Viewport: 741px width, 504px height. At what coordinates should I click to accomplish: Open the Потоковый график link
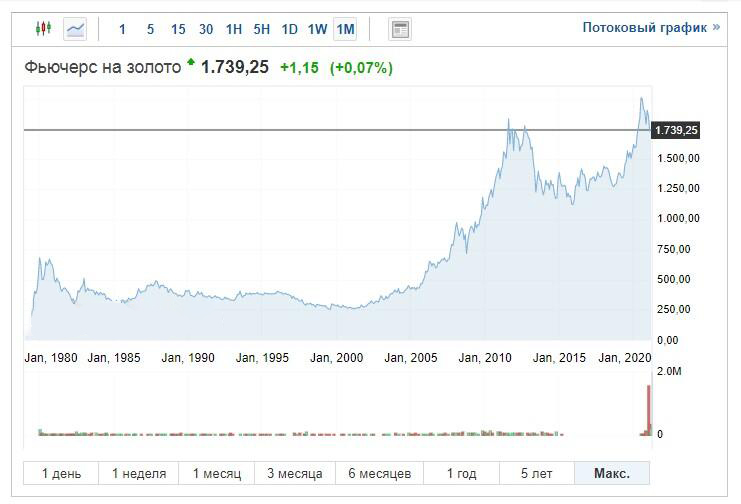pyautogui.click(x=651, y=27)
